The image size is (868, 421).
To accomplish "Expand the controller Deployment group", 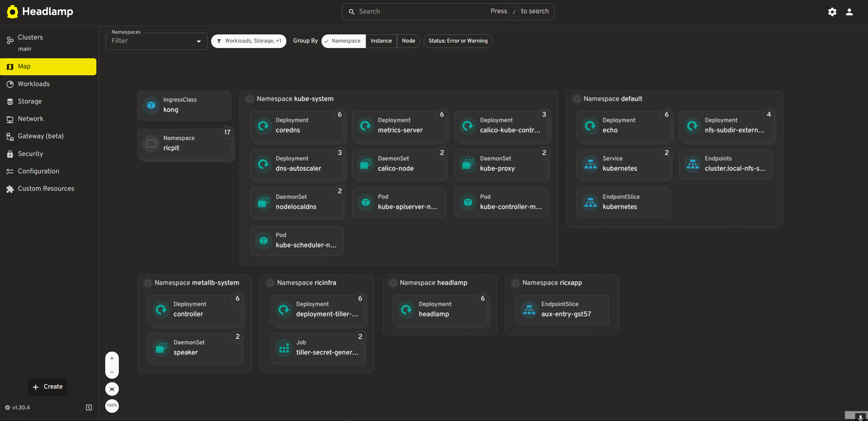I will point(238,299).
